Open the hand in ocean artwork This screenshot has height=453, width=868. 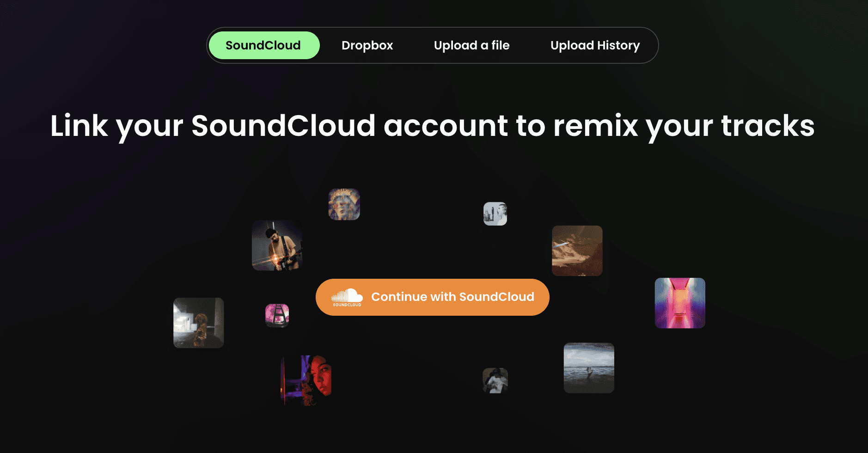click(589, 368)
